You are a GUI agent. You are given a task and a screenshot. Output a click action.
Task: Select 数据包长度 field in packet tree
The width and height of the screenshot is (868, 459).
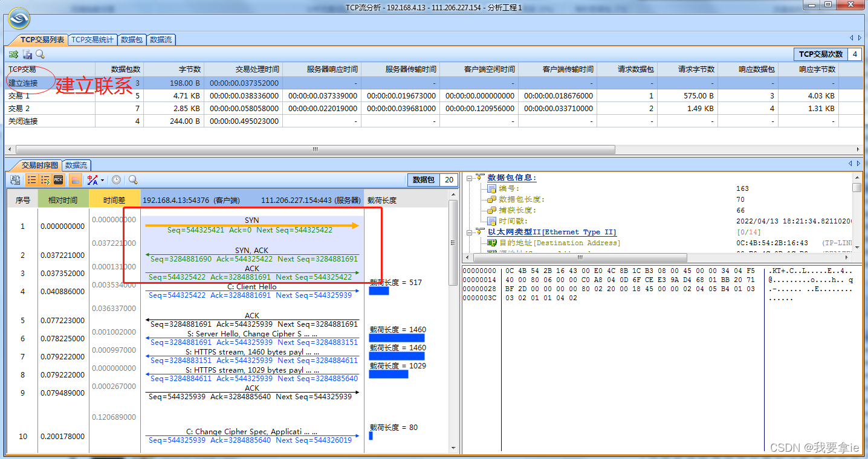(x=522, y=199)
